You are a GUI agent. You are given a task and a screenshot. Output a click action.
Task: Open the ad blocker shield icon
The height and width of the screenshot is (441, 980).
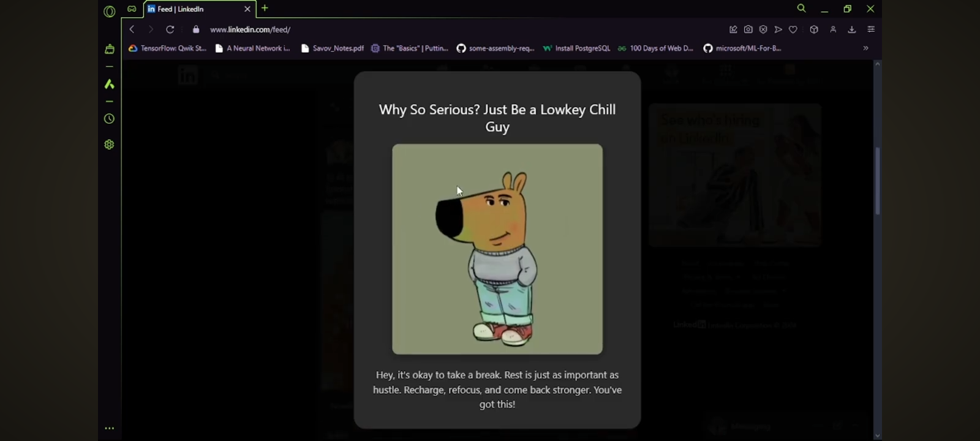click(763, 29)
